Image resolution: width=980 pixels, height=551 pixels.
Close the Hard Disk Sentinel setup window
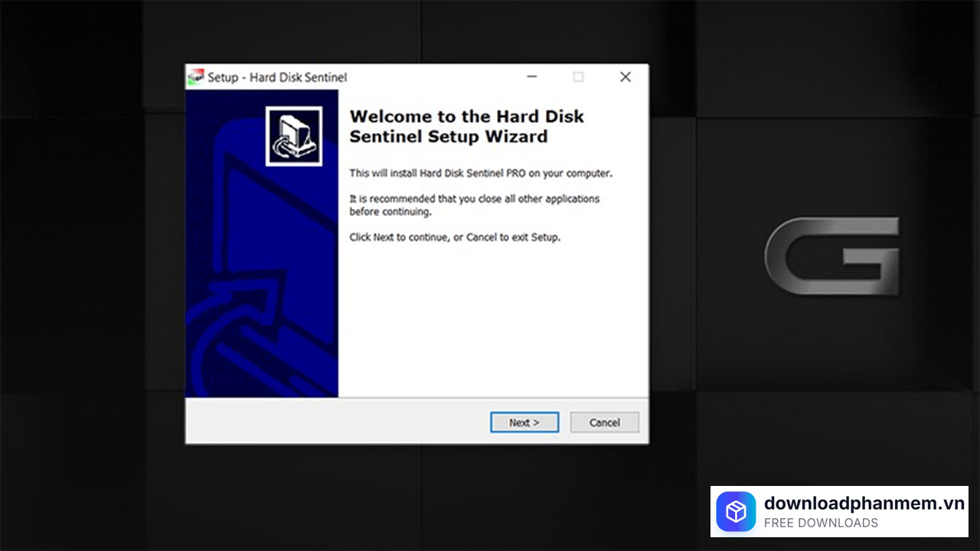[626, 77]
